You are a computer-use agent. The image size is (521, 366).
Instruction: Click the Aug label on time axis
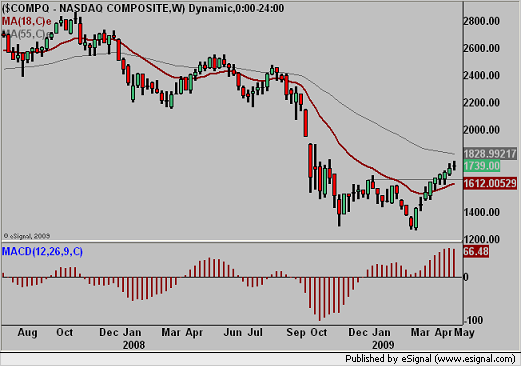[27, 332]
